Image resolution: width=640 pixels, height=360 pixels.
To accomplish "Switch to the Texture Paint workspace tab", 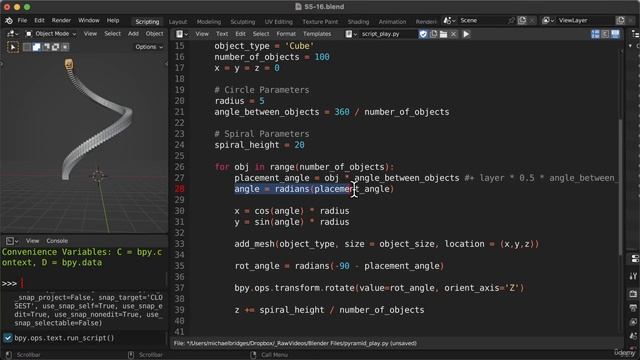I will coord(320,22).
